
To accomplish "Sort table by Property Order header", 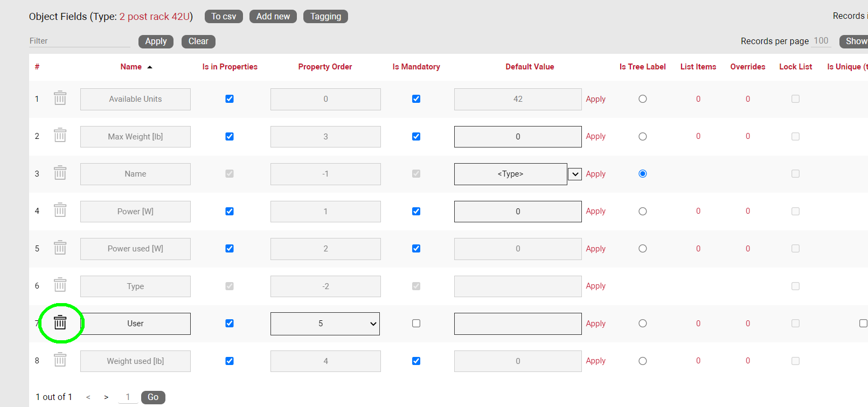I will point(325,67).
